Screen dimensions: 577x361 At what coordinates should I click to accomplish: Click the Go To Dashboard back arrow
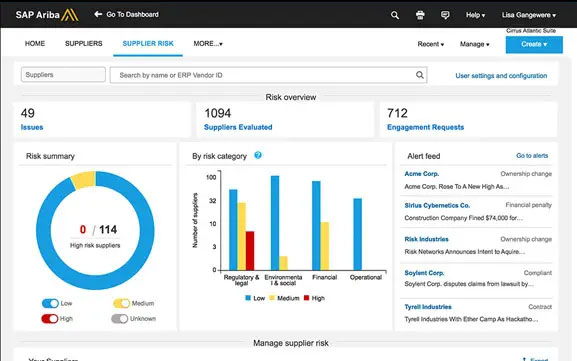coord(98,14)
